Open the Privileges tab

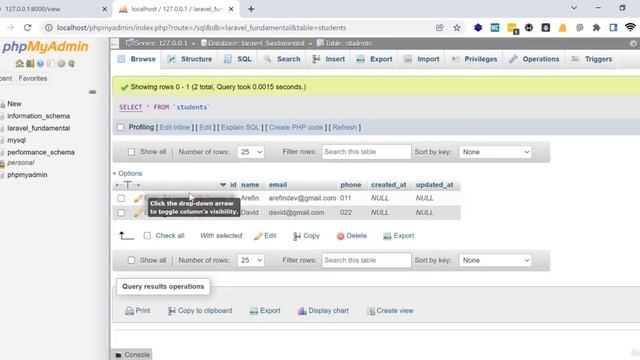pyautogui.click(x=474, y=59)
